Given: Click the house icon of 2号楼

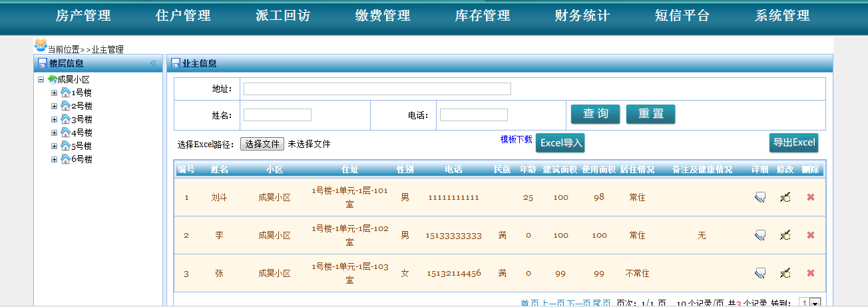Looking at the screenshot, I should pos(65,106).
